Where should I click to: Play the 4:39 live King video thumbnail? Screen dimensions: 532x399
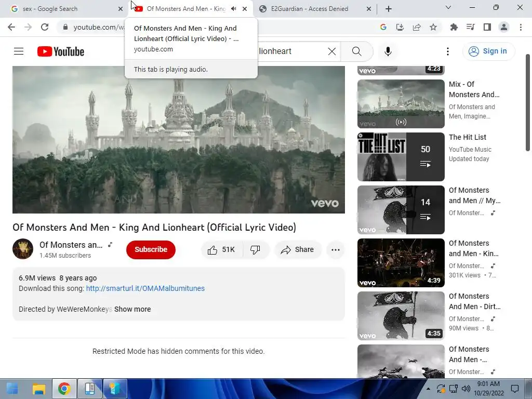click(x=401, y=262)
